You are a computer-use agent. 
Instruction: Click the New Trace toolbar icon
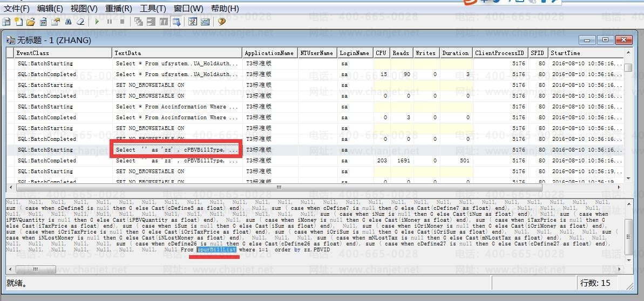pos(6,22)
